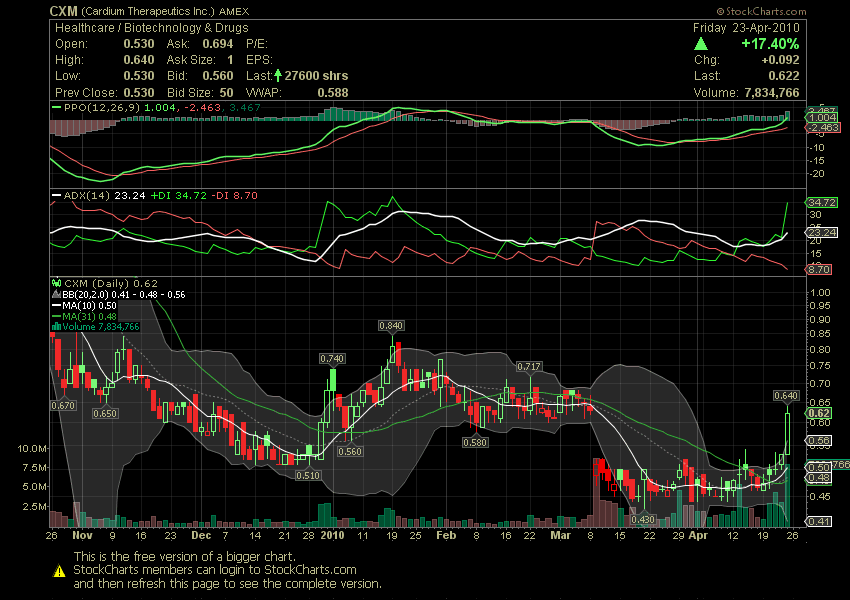Click the "CXM (Daily) 0.62" legend text
Viewport: 850px width, 600px height.
coord(111,283)
